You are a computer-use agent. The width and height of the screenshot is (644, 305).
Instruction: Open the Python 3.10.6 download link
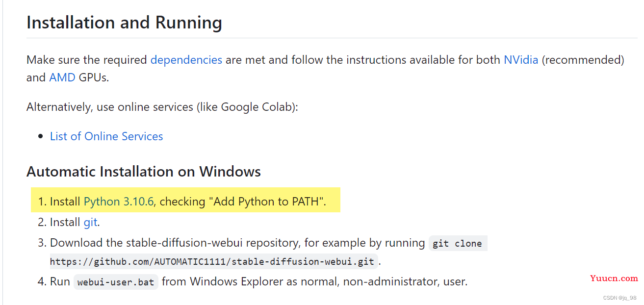(x=119, y=202)
